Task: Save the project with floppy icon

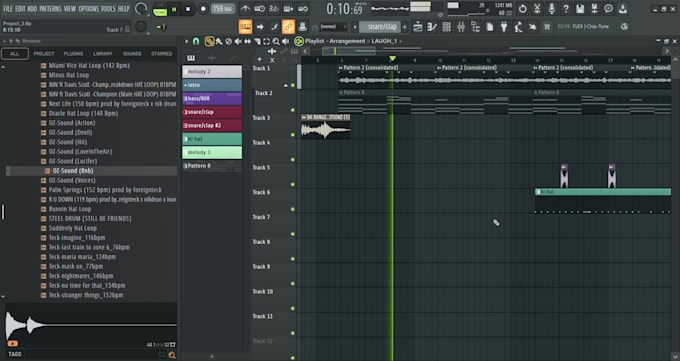Action: tap(580, 9)
